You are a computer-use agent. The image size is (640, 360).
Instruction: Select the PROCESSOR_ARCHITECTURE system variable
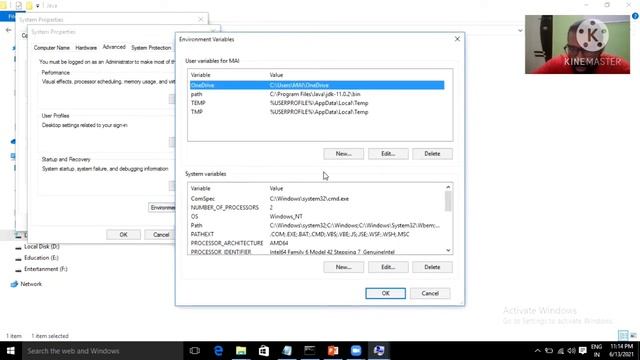[317, 243]
